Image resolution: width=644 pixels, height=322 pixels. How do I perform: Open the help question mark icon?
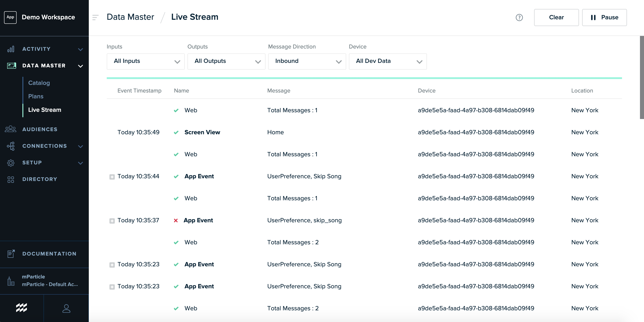click(x=519, y=17)
